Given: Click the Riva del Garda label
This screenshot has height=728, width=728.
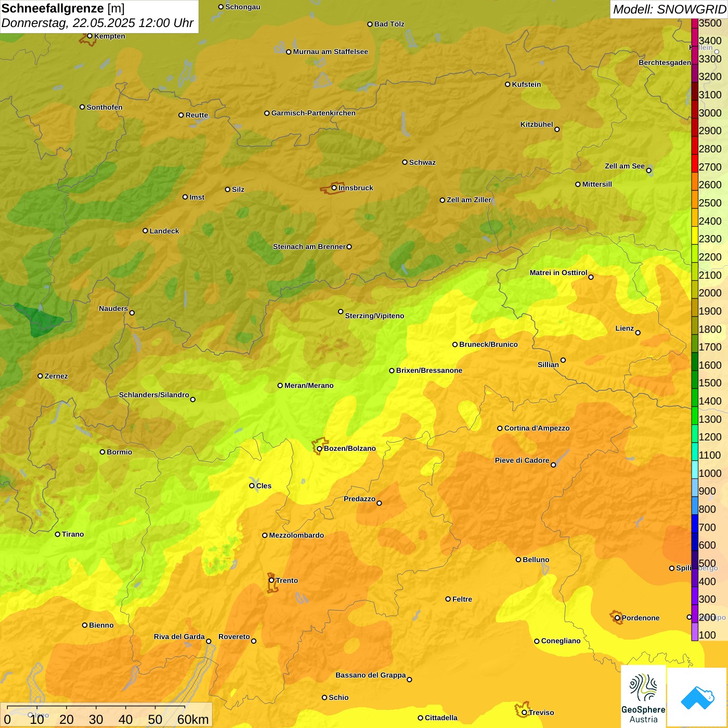Looking at the screenshot, I should point(179,636).
